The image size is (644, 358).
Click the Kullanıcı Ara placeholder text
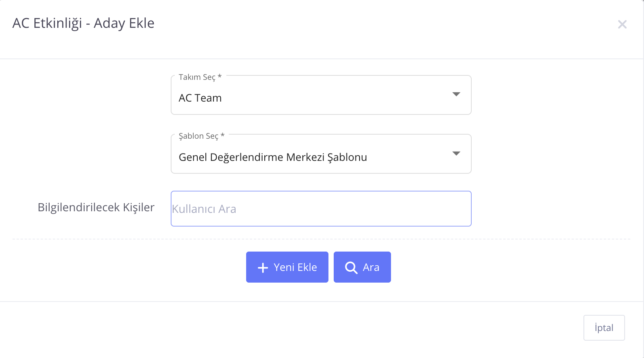click(204, 209)
